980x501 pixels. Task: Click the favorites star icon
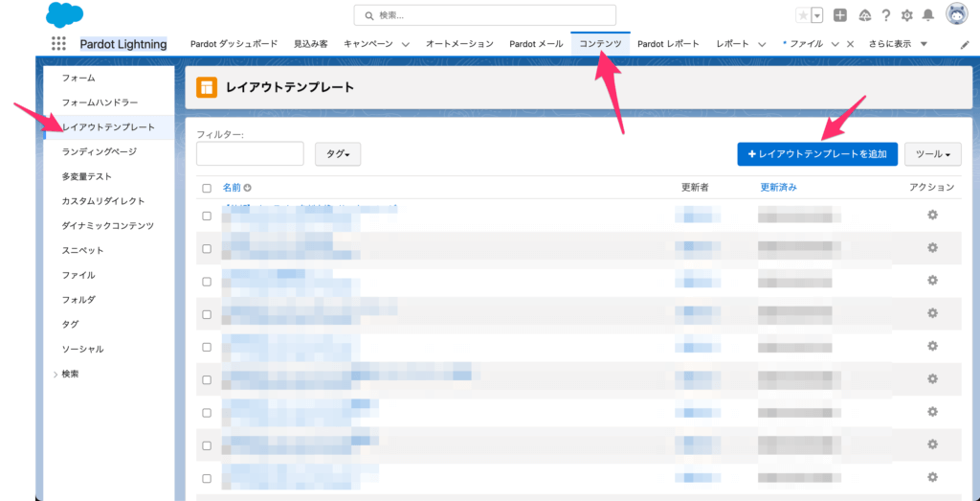803,15
